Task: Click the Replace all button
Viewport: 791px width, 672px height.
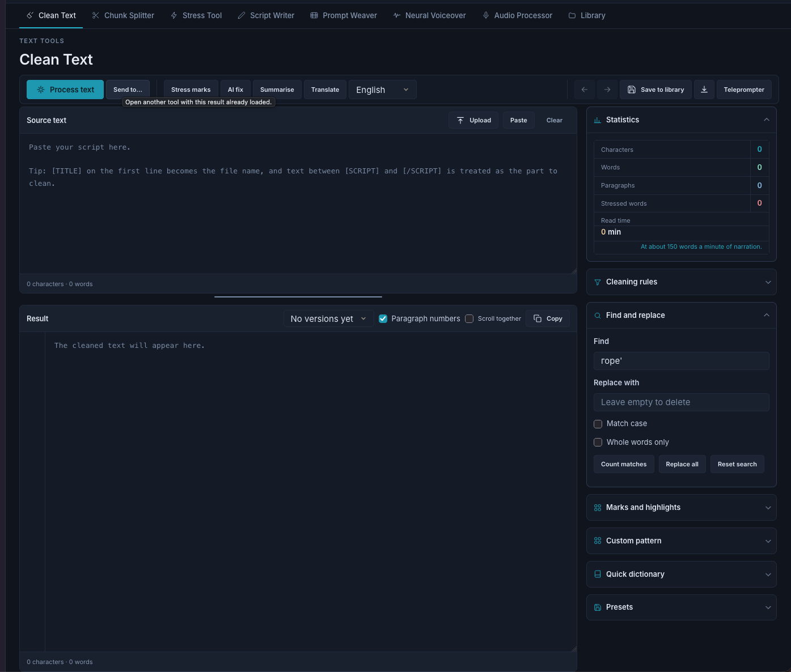Action: (682, 464)
